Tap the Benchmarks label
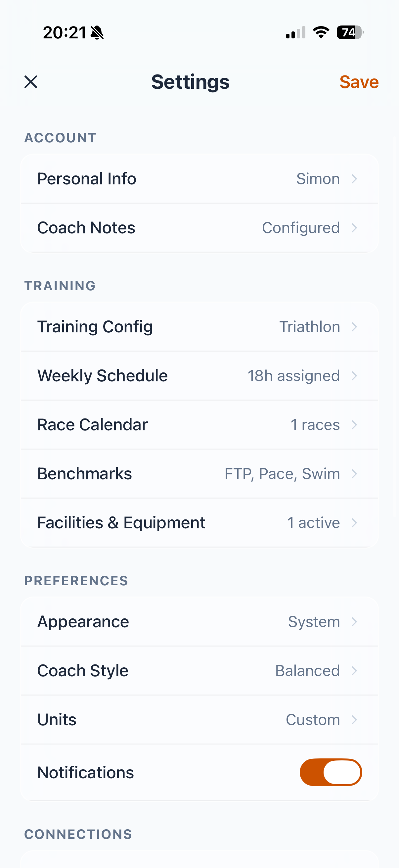Viewport: 399px width, 868px height. 84,473
